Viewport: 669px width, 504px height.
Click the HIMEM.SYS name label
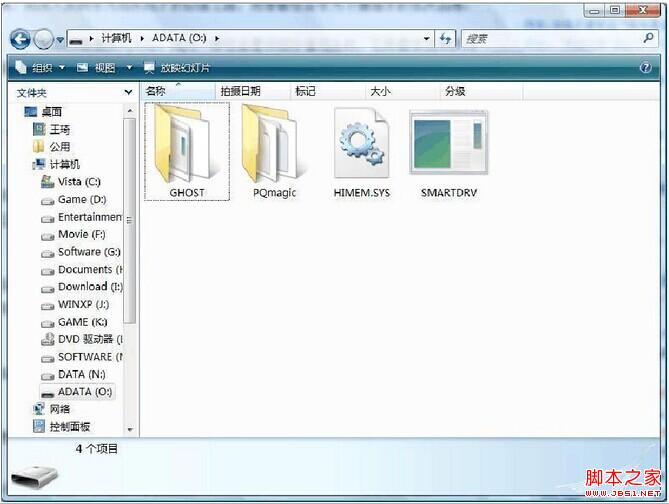[x=362, y=193]
